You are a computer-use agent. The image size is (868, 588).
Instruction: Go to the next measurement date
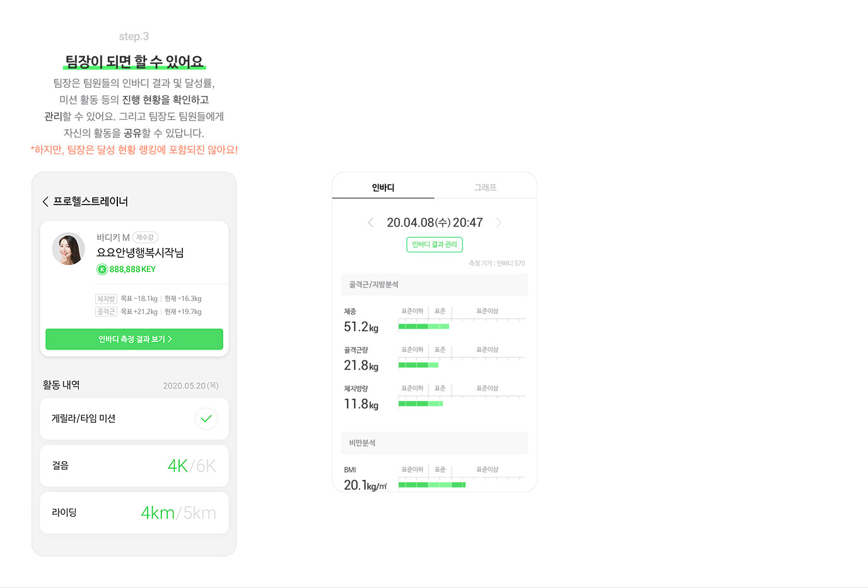499,223
